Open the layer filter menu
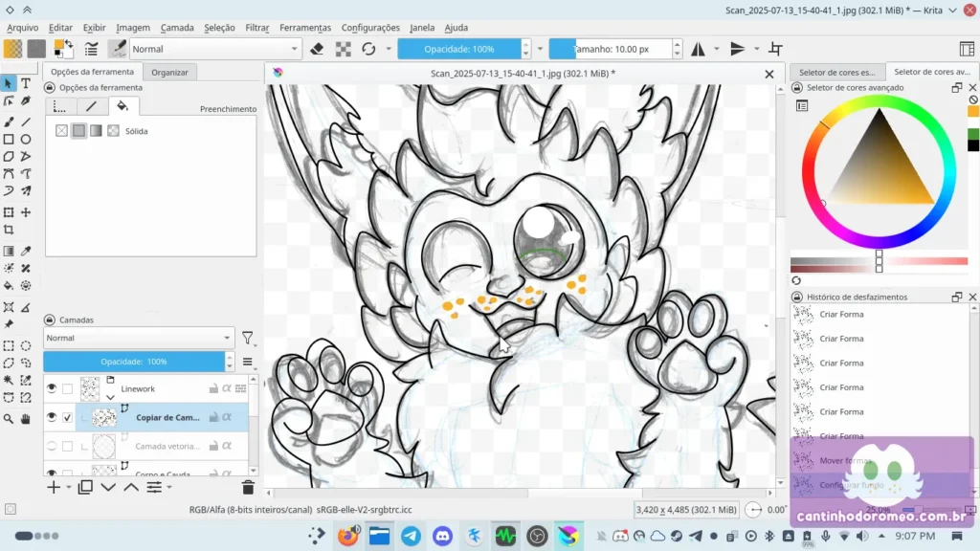This screenshot has width=980, height=551. [248, 338]
